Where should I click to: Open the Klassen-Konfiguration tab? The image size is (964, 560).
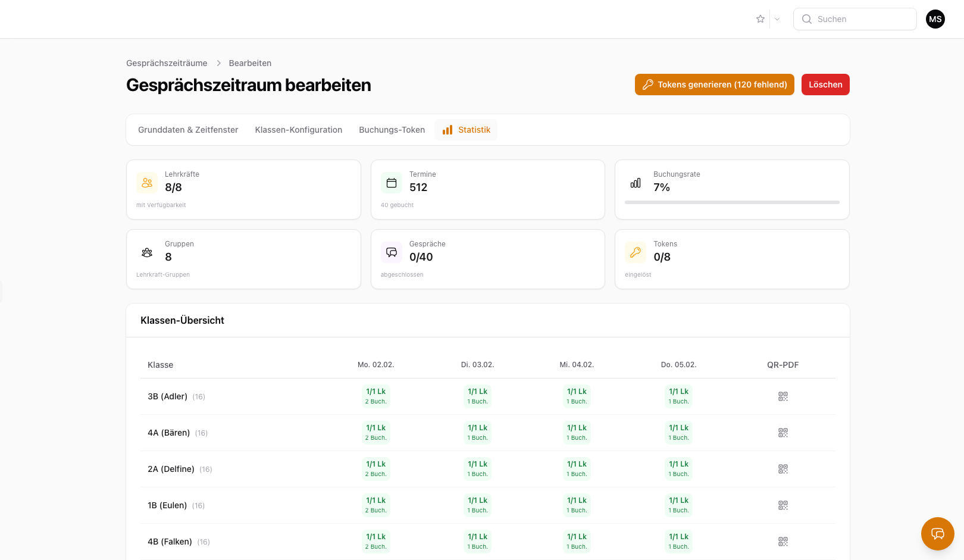click(x=298, y=130)
